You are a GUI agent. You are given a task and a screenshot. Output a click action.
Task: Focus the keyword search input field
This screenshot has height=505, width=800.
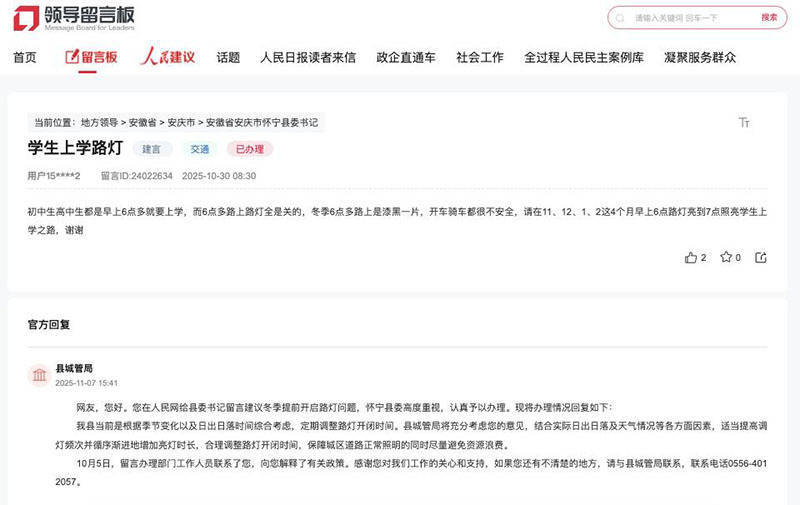pos(690,18)
